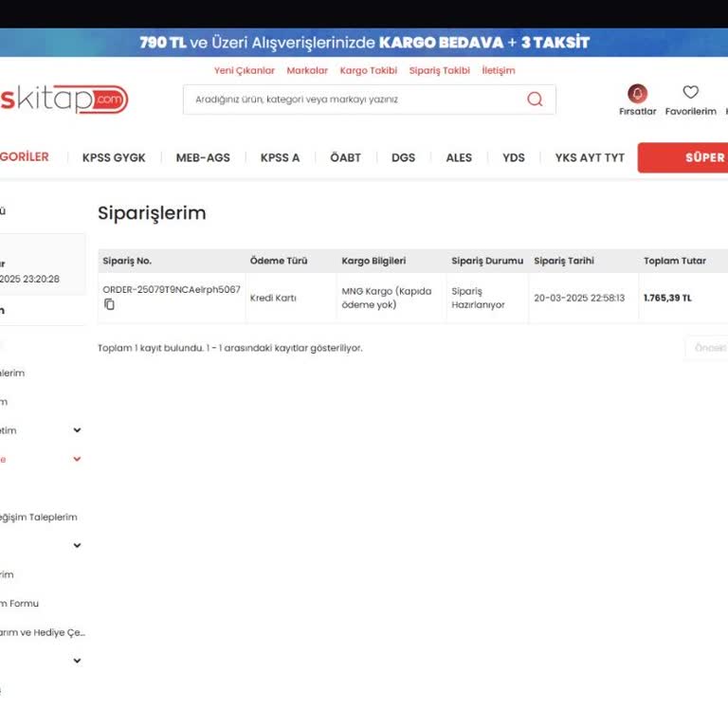Expand the sidebar section ending in 'tim'

pos(77,430)
